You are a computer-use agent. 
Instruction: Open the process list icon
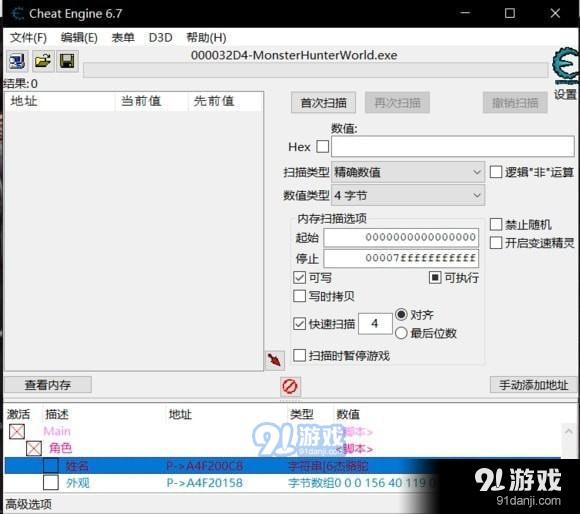tap(17, 61)
